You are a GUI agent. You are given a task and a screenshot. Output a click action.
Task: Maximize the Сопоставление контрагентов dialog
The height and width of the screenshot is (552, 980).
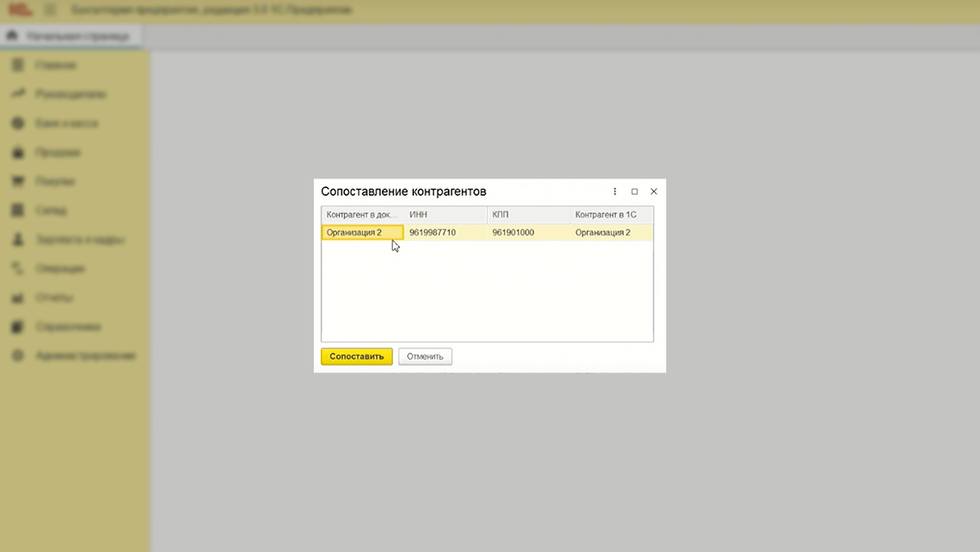[634, 192]
